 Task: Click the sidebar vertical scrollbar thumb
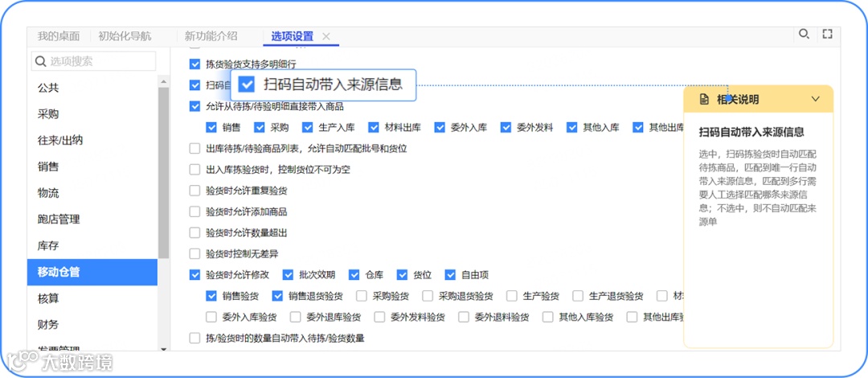point(163,173)
